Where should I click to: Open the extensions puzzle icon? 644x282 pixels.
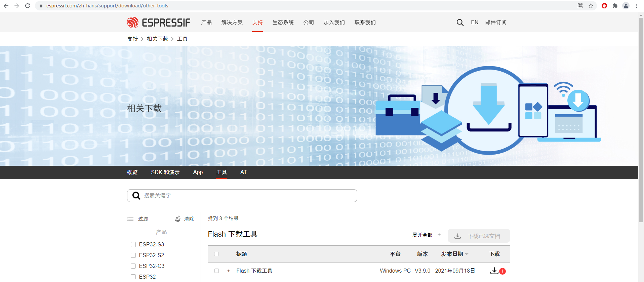[615, 6]
